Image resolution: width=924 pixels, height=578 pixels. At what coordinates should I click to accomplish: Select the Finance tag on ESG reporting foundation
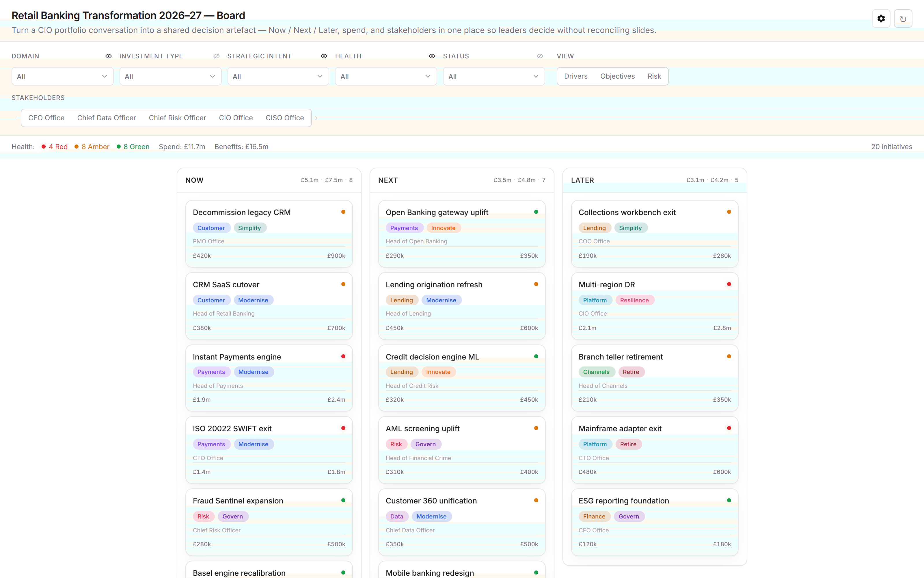point(594,516)
